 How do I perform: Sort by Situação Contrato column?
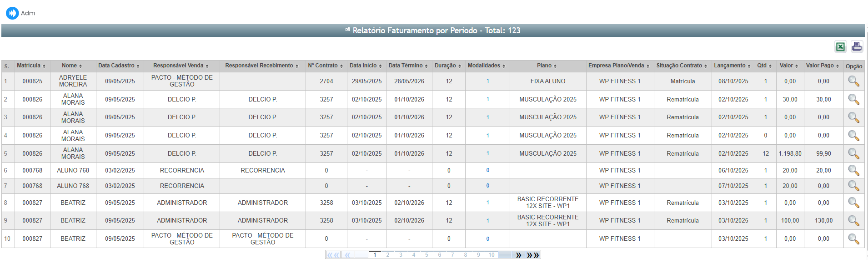pyautogui.click(x=681, y=66)
